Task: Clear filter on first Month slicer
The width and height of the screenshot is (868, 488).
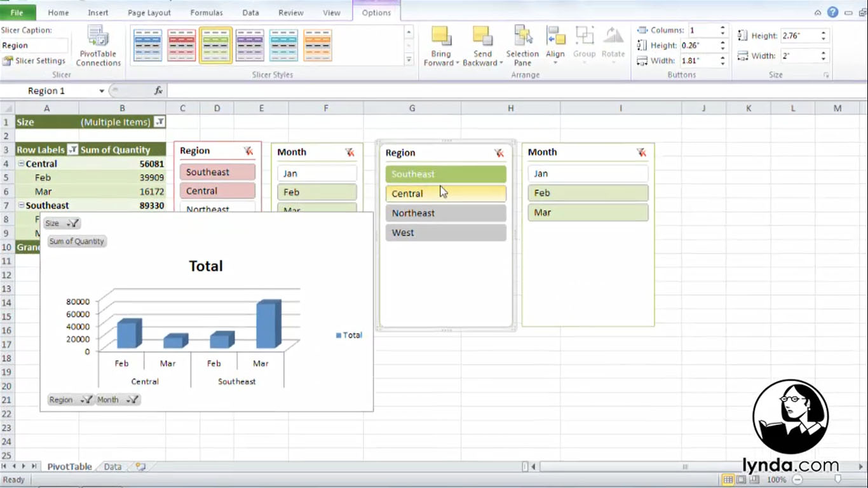Action: [350, 152]
